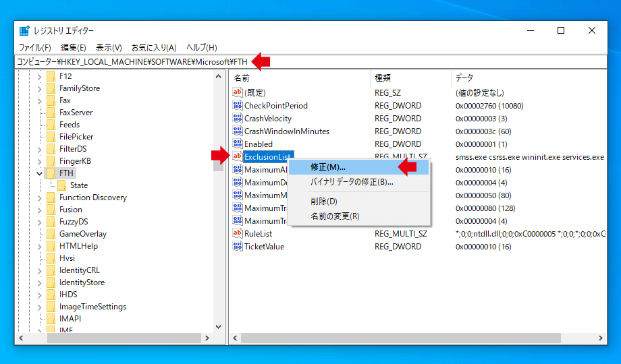This screenshot has width=621, height=364.
Task: Click the CrashVelocity DWORD icon
Action: [237, 119]
